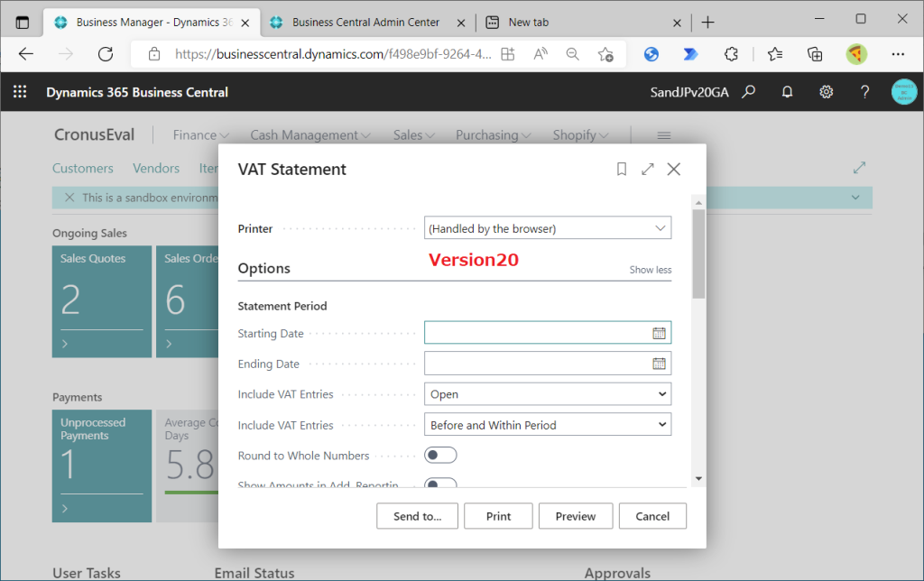Open the navigation overflow hamburger menu
This screenshot has width=924, height=581.
coord(663,135)
